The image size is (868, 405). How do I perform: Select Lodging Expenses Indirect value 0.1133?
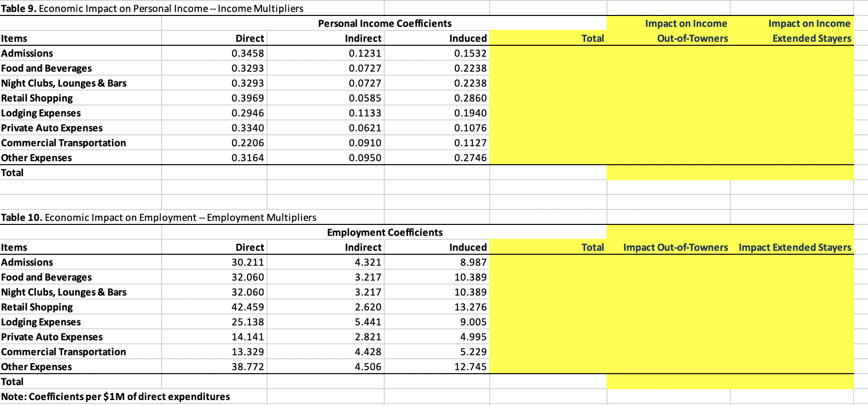[365, 113]
